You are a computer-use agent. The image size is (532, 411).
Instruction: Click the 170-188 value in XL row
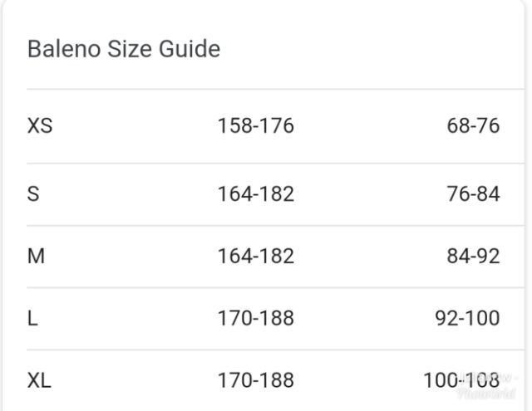pos(255,380)
